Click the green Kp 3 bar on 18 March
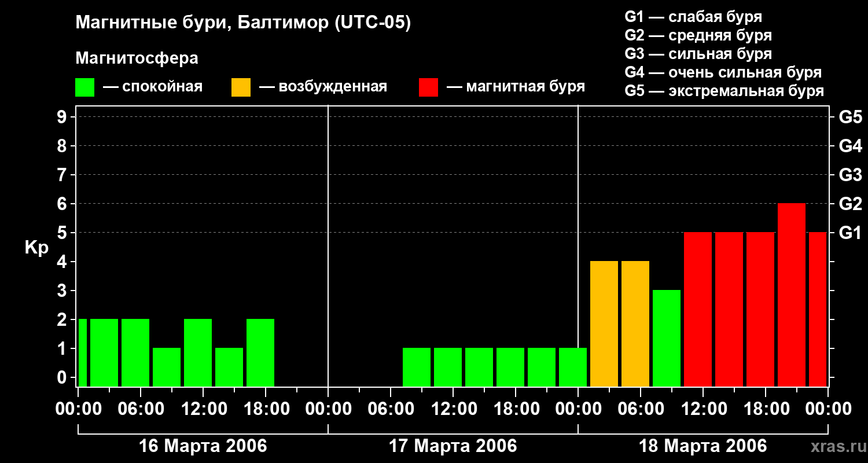 pyautogui.click(x=666, y=338)
